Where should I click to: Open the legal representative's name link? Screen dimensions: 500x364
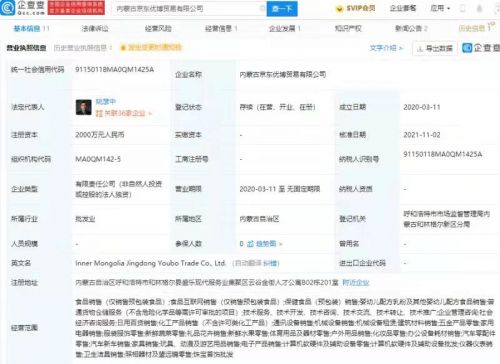pos(106,102)
